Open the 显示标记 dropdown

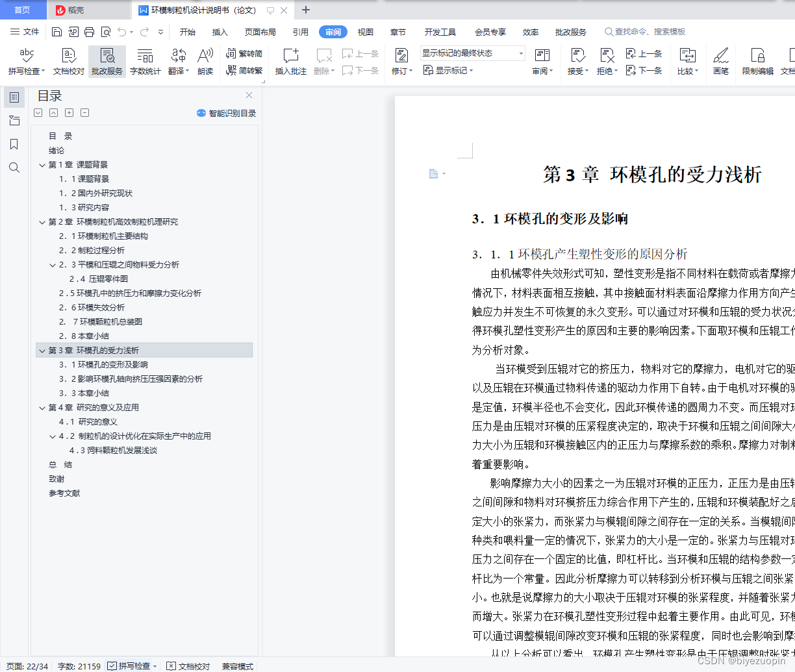click(448, 70)
